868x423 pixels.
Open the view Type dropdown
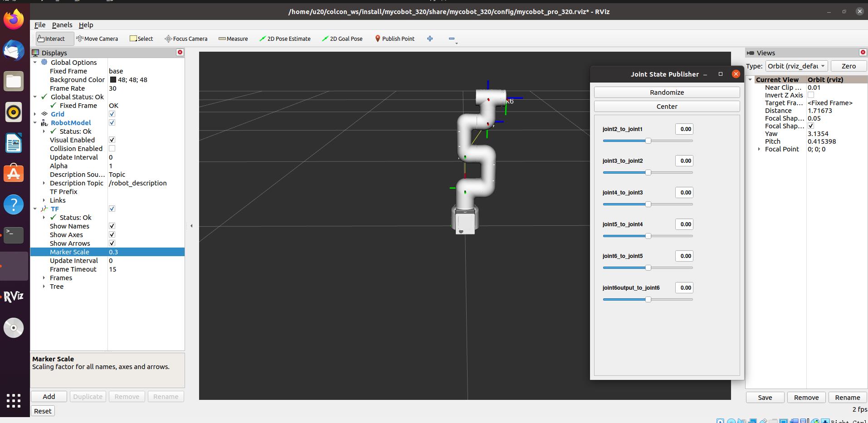tap(796, 66)
